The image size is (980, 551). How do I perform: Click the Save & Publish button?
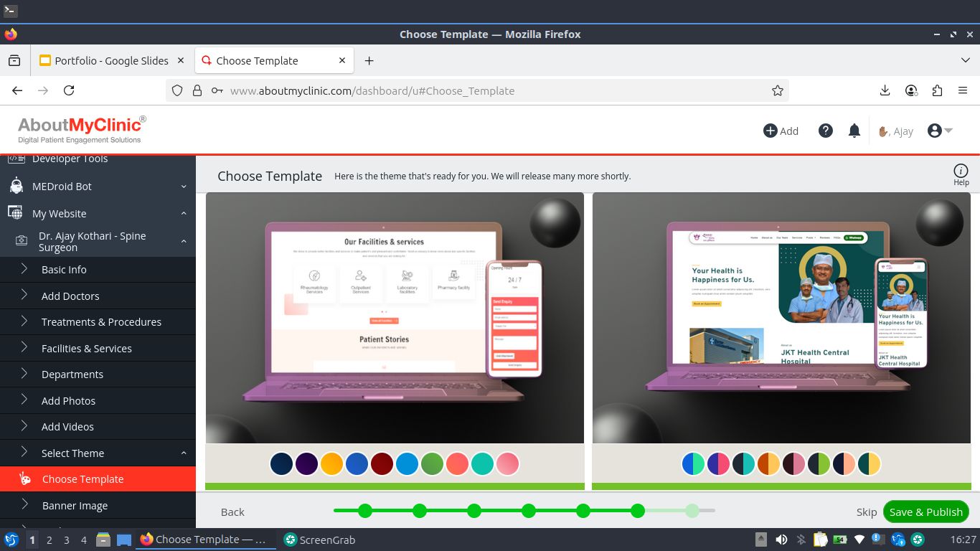(925, 512)
